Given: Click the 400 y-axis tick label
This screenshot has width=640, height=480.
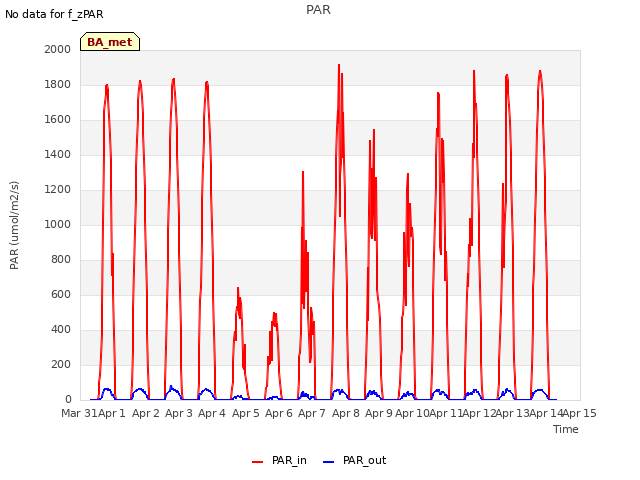Looking at the screenshot, I should click(x=61, y=329).
